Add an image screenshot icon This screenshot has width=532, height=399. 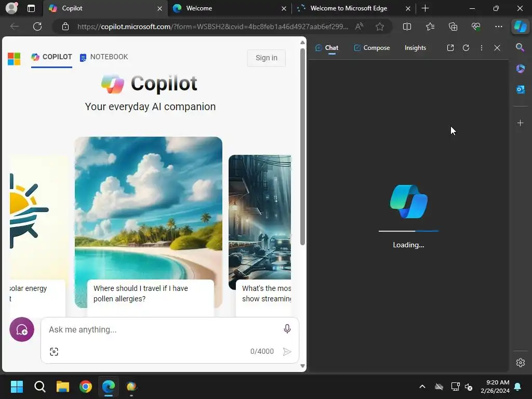(x=54, y=352)
